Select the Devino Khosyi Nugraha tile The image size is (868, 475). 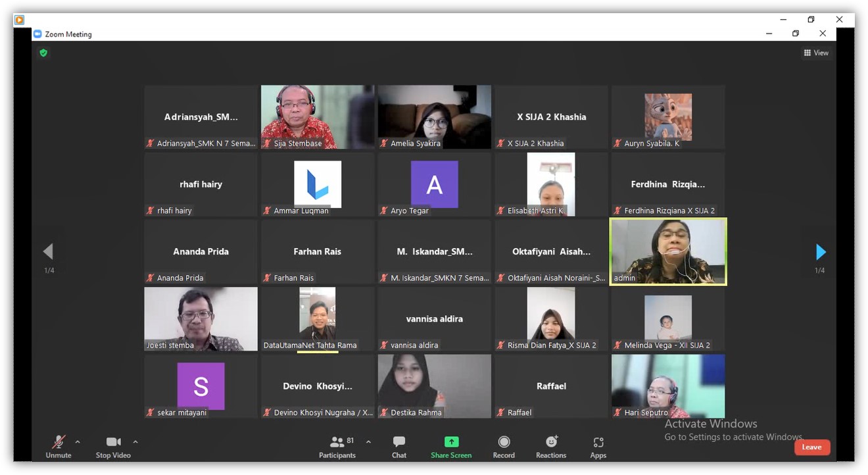tap(318, 386)
